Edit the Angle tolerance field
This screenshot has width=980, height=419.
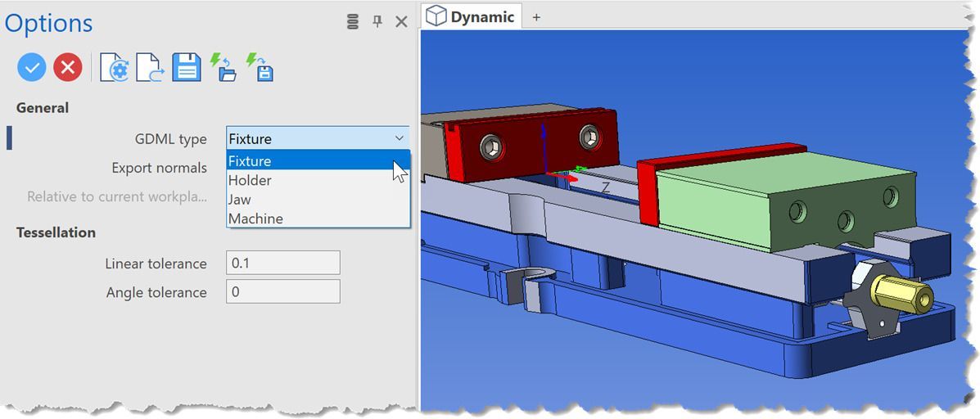[283, 291]
